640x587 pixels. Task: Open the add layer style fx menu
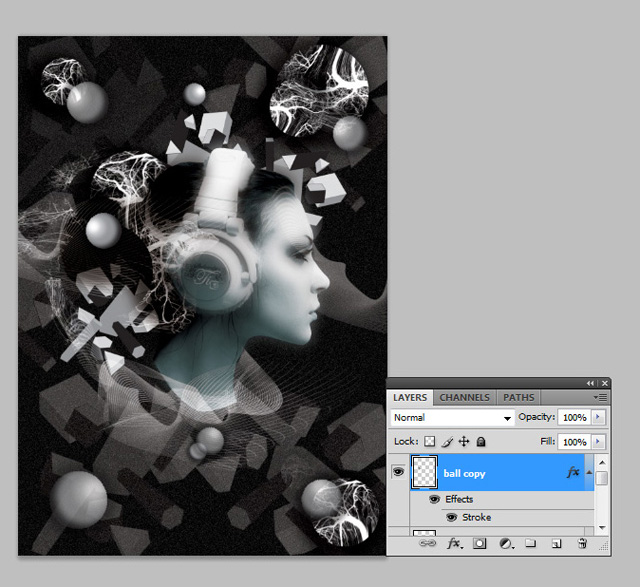click(x=453, y=544)
